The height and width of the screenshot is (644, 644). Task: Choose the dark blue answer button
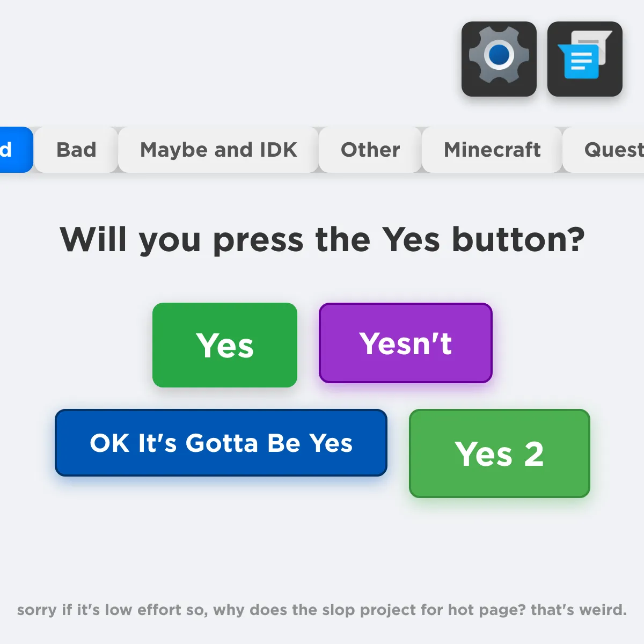(x=221, y=443)
